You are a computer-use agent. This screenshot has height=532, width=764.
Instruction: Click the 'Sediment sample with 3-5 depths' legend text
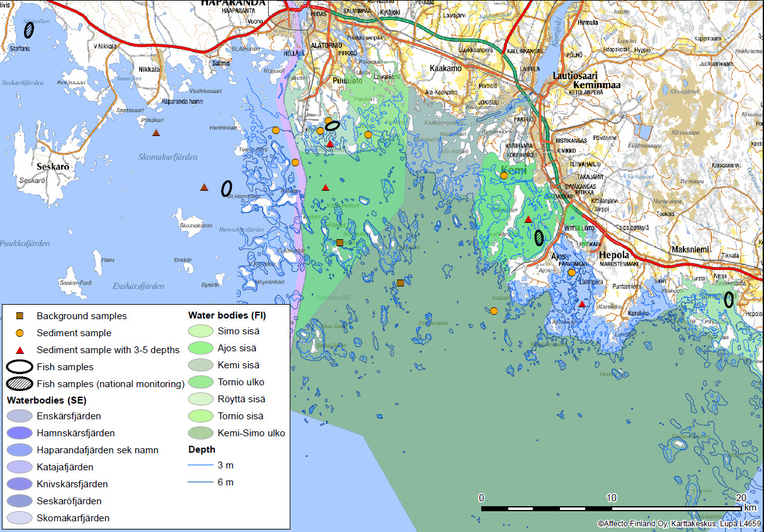coord(108,350)
